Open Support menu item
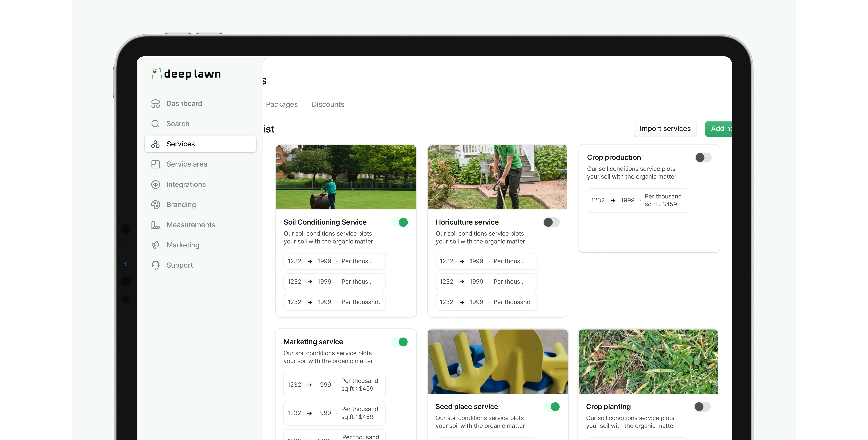868x440 pixels. tap(200, 265)
